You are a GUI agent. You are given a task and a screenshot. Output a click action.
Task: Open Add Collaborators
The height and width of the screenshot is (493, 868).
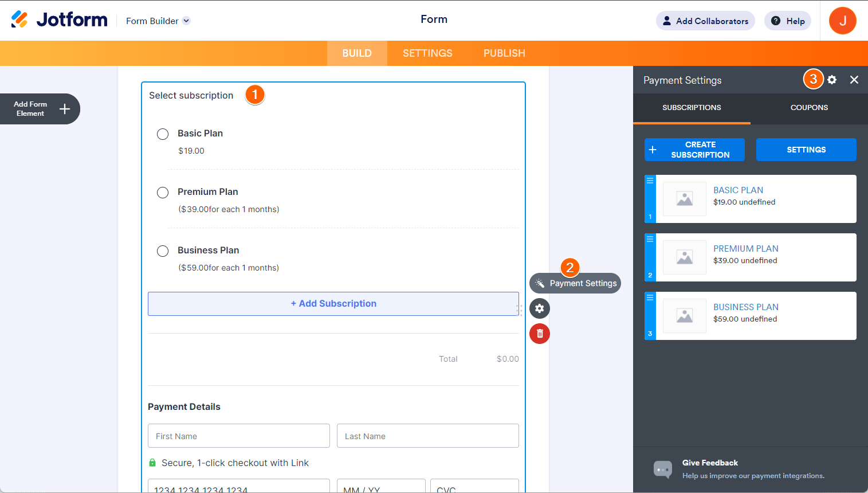[x=705, y=21]
